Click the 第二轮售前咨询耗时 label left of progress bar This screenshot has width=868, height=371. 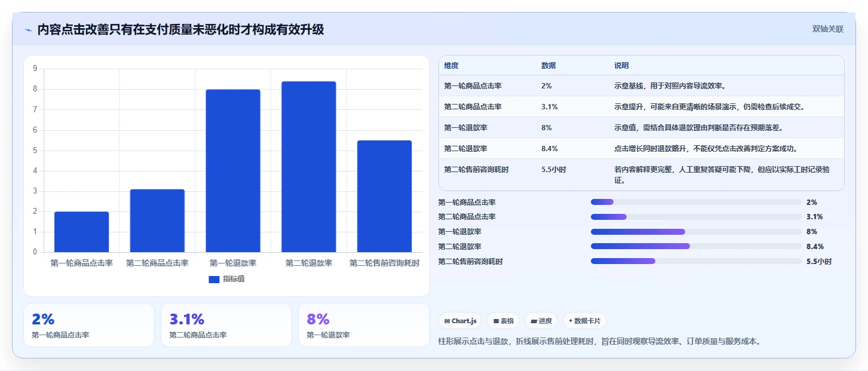[471, 261]
